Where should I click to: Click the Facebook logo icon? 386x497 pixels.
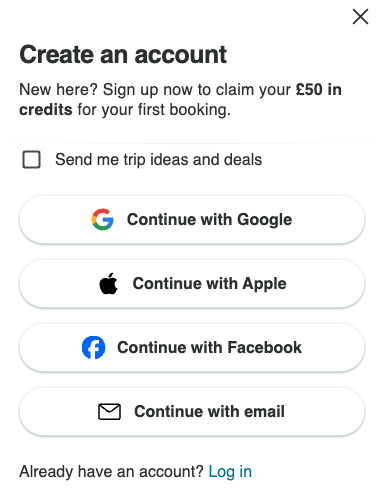coord(94,347)
